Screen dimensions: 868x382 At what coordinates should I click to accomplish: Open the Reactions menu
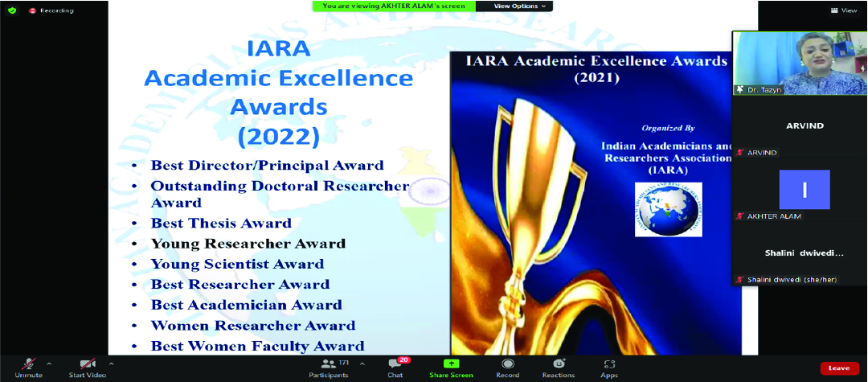coord(559,368)
